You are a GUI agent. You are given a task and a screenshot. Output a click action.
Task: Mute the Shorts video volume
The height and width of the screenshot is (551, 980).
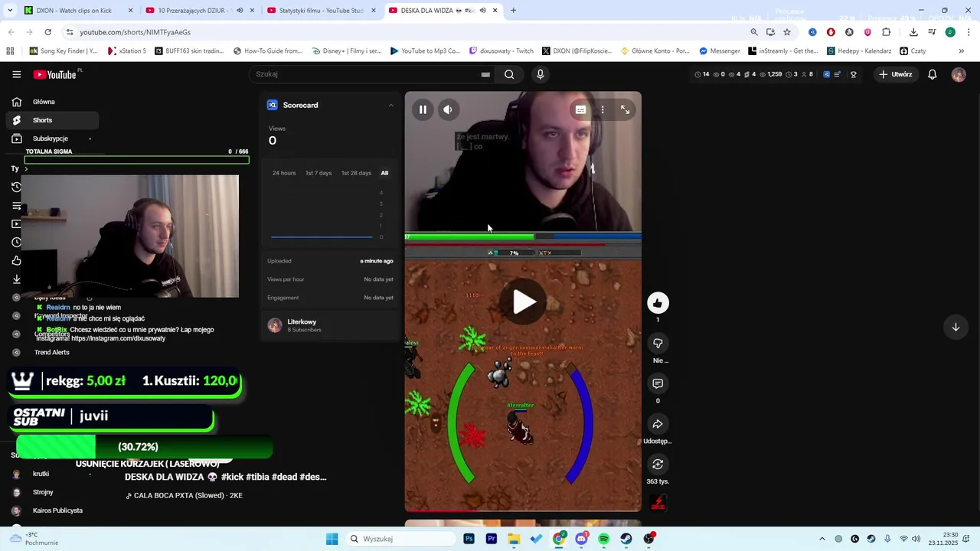coord(448,109)
